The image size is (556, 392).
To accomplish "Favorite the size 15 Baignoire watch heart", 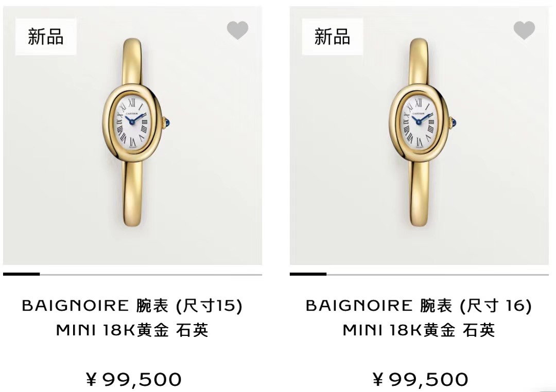I will coord(237,30).
